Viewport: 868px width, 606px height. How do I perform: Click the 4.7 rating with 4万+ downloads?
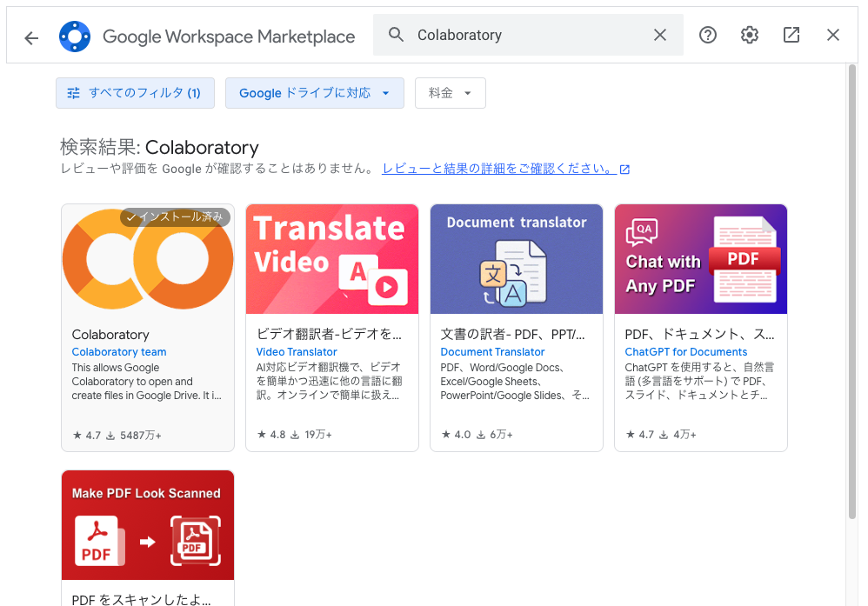[661, 435]
